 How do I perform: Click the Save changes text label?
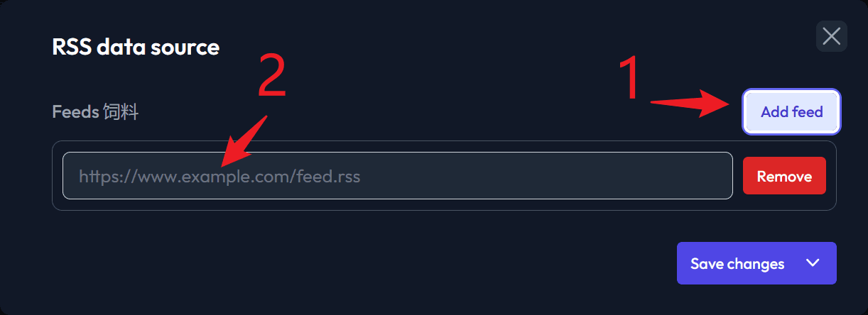tap(737, 264)
